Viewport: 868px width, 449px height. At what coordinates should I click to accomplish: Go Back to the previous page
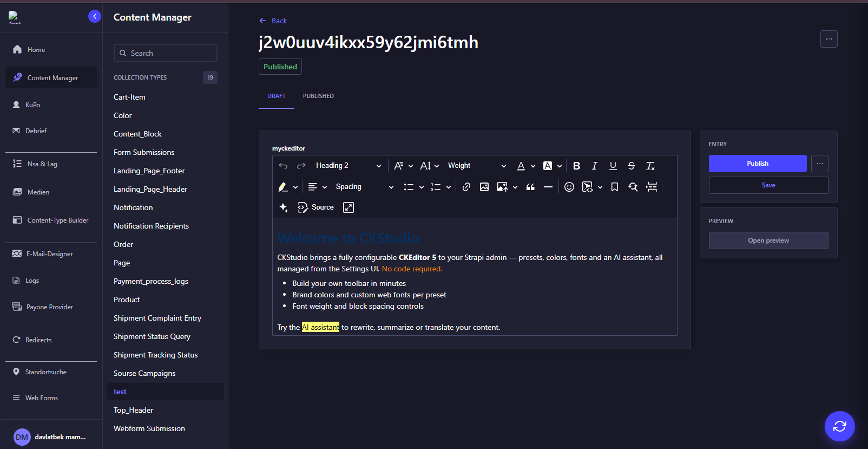coord(273,21)
